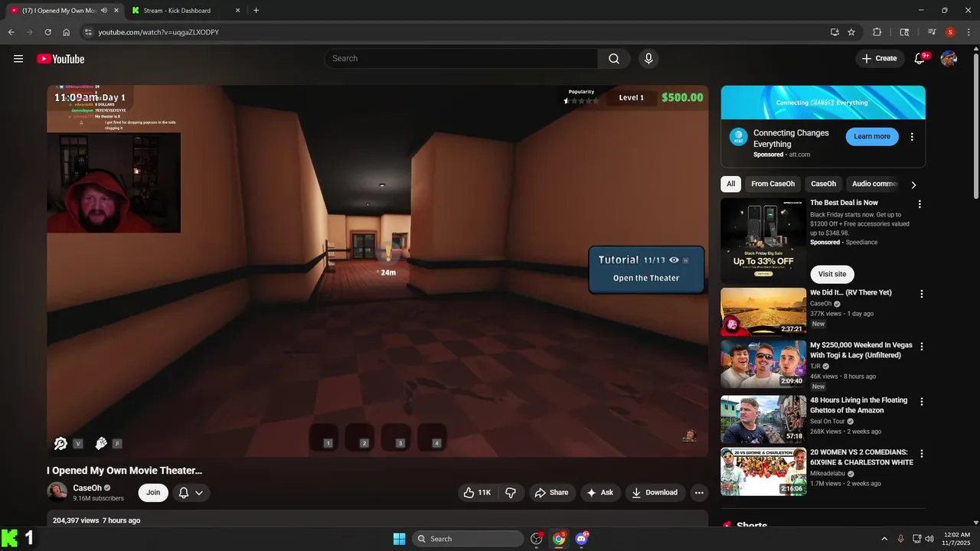The height and width of the screenshot is (551, 980).
Task: Open menu for 'We Did It' video
Action: coord(921,294)
